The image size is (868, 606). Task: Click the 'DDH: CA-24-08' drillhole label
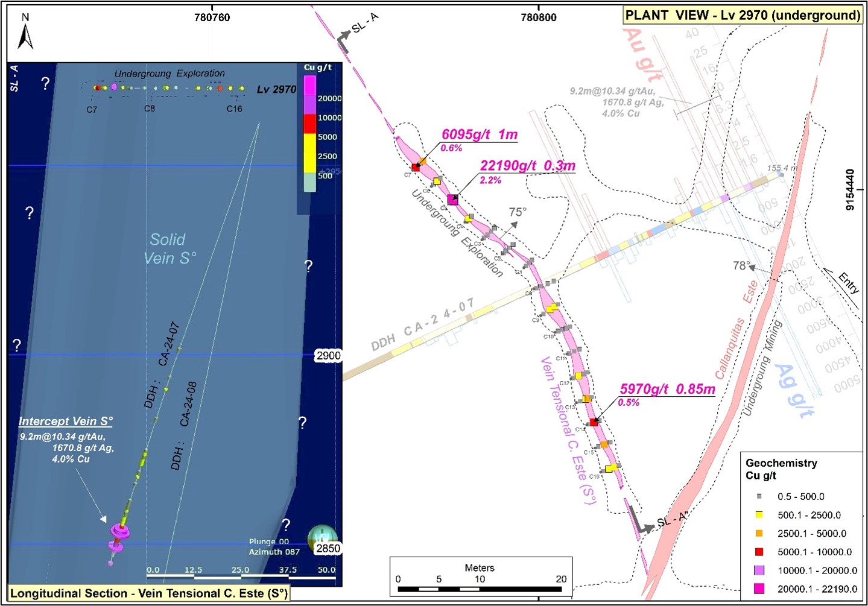[x=183, y=426]
